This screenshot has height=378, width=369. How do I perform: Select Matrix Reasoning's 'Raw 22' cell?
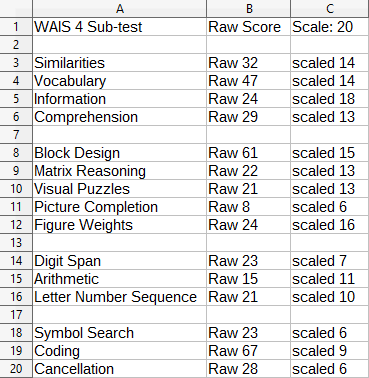click(x=248, y=171)
